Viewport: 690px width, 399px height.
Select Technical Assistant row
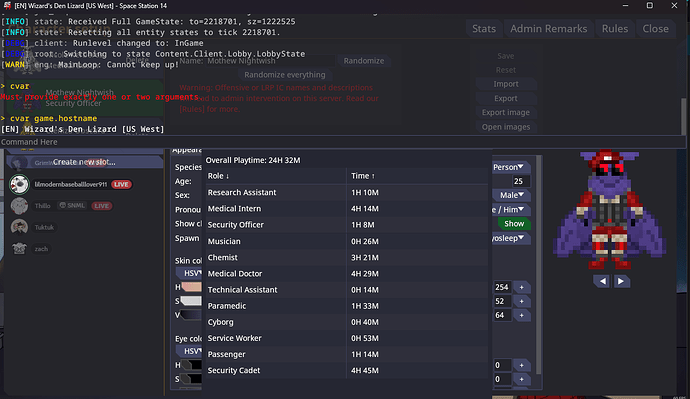[347, 289]
